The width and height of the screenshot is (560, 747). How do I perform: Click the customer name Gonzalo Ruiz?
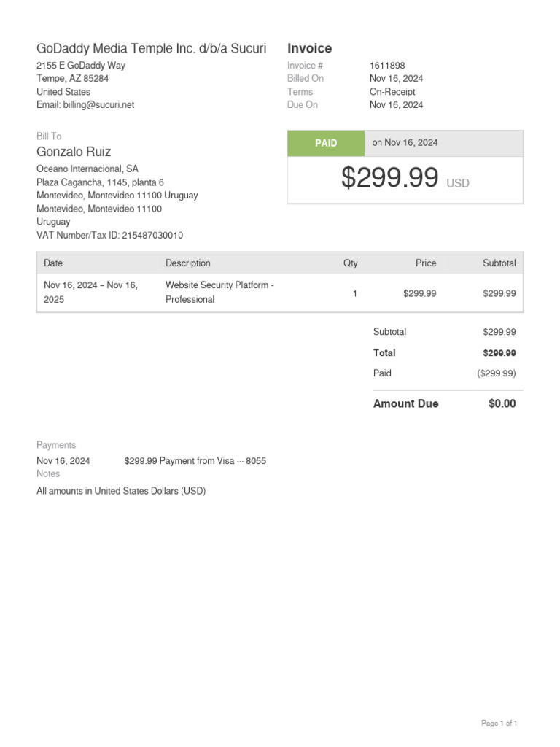74,152
